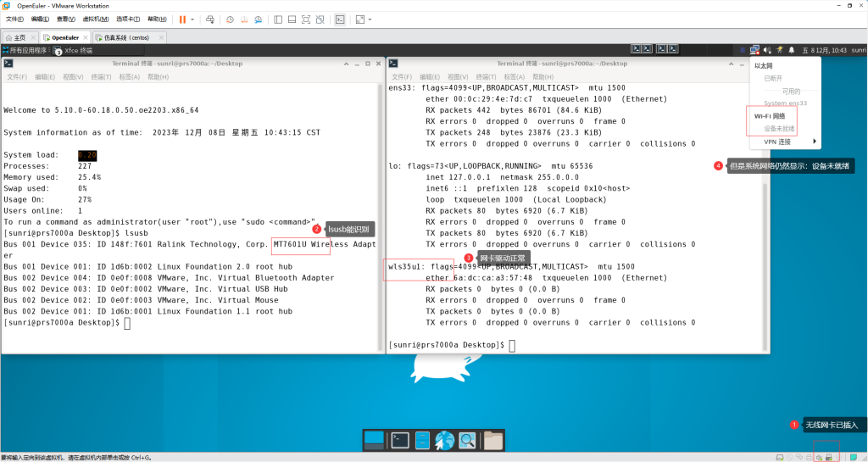Screen dimensions: 868x462
Task: Toggle the volume speaker tray icon
Action: (766, 51)
